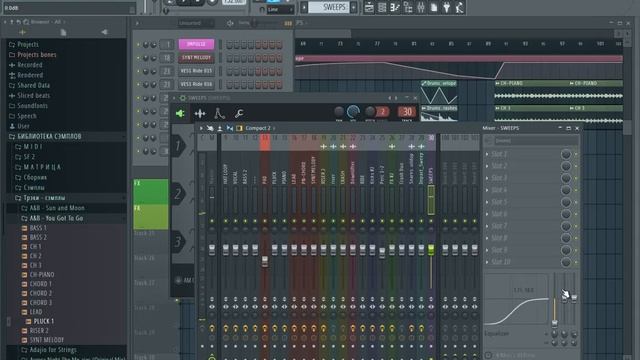Collapse the Трэки - сэмплы folder
Viewport: 640px width, 360px height.
[x=44, y=198]
